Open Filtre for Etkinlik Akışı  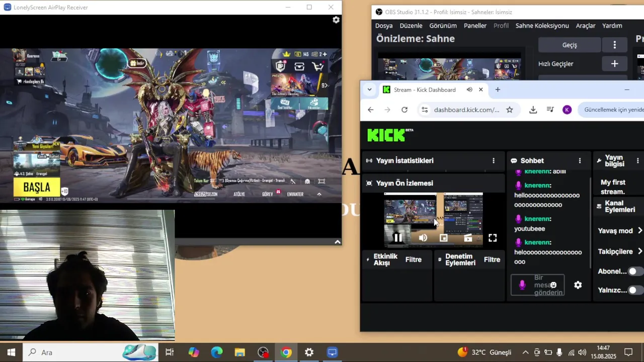414,259
